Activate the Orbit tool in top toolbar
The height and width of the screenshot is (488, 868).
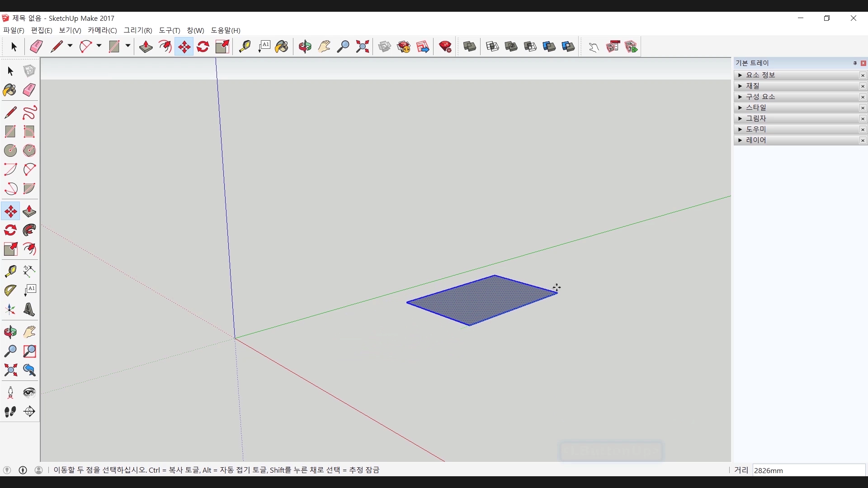coord(305,47)
